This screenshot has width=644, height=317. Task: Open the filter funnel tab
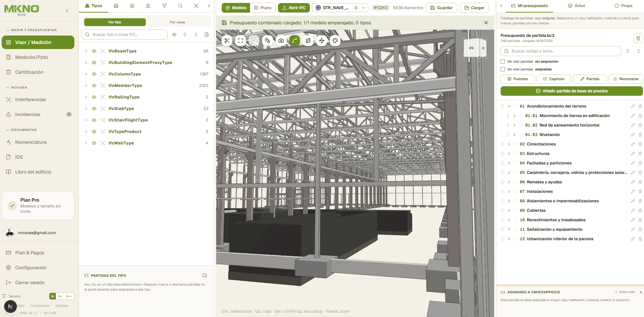[164, 6]
